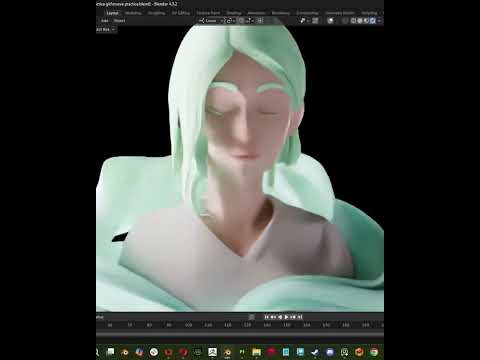The width and height of the screenshot is (480, 360).
Task: Open Google Chrome at taskbar's right end
Action: point(374,352)
